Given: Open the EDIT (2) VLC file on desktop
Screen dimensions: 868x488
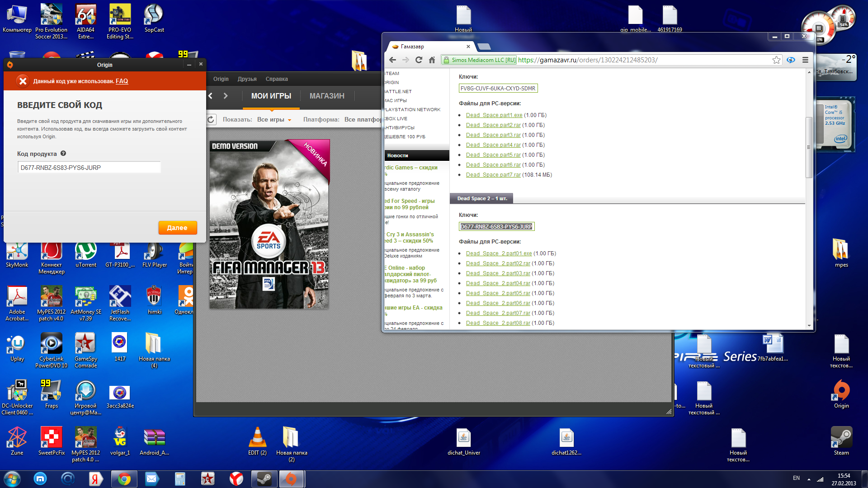Looking at the screenshot, I should tap(257, 441).
